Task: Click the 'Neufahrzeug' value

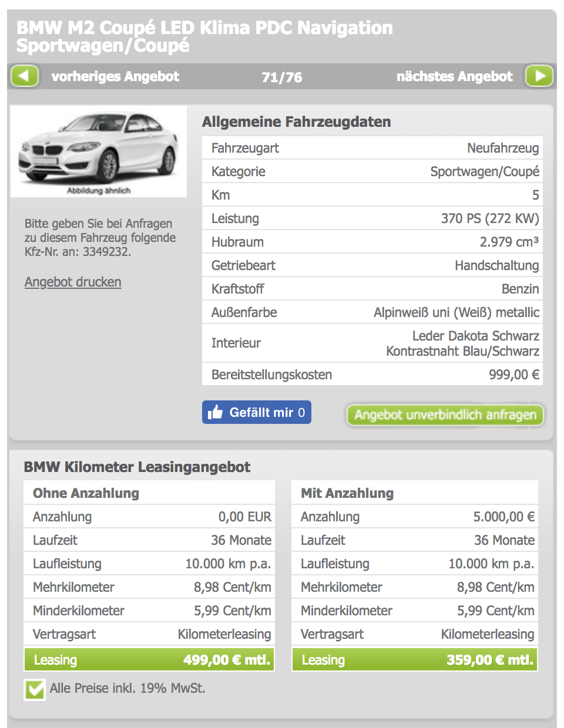Action: coord(503,148)
